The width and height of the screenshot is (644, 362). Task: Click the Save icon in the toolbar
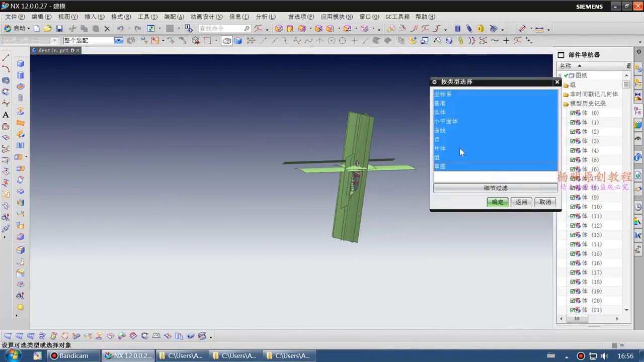pos(59,29)
